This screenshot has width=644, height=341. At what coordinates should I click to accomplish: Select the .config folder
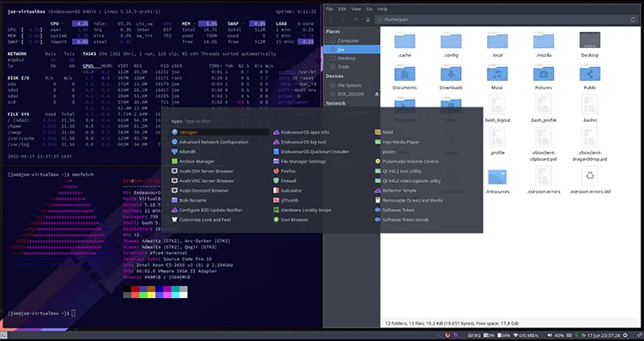click(x=451, y=45)
